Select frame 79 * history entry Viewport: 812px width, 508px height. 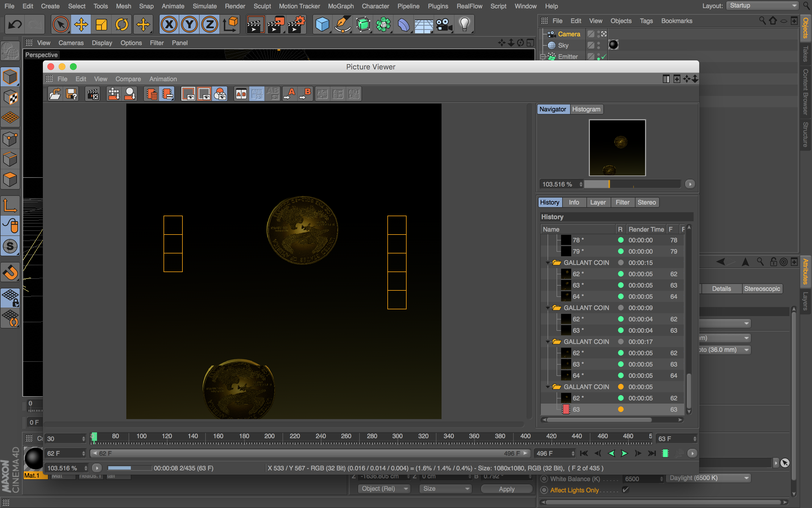point(612,251)
